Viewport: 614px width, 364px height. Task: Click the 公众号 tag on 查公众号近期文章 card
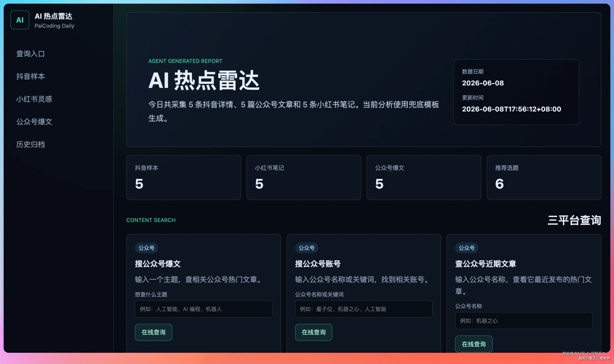click(467, 248)
